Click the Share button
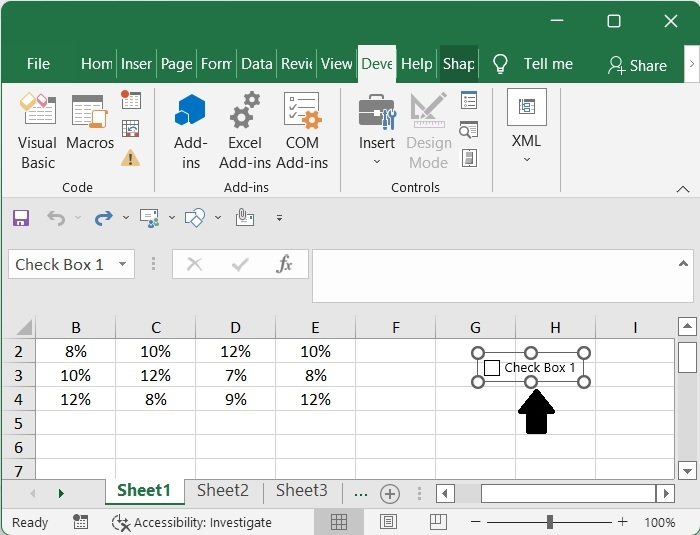 coord(637,65)
